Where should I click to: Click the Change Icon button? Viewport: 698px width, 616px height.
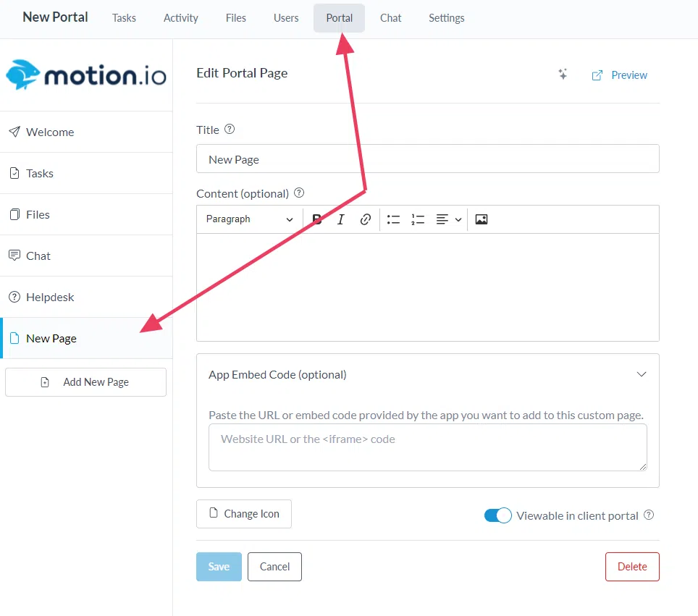click(244, 514)
